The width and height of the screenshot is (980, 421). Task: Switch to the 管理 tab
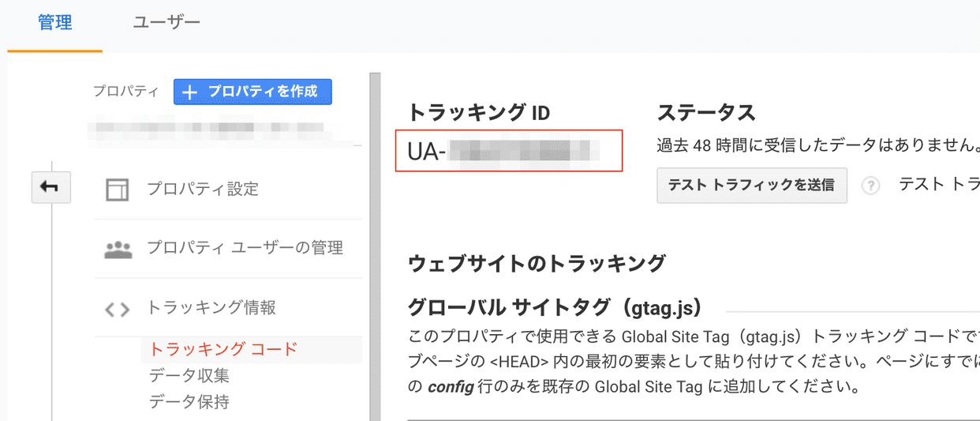(55, 23)
